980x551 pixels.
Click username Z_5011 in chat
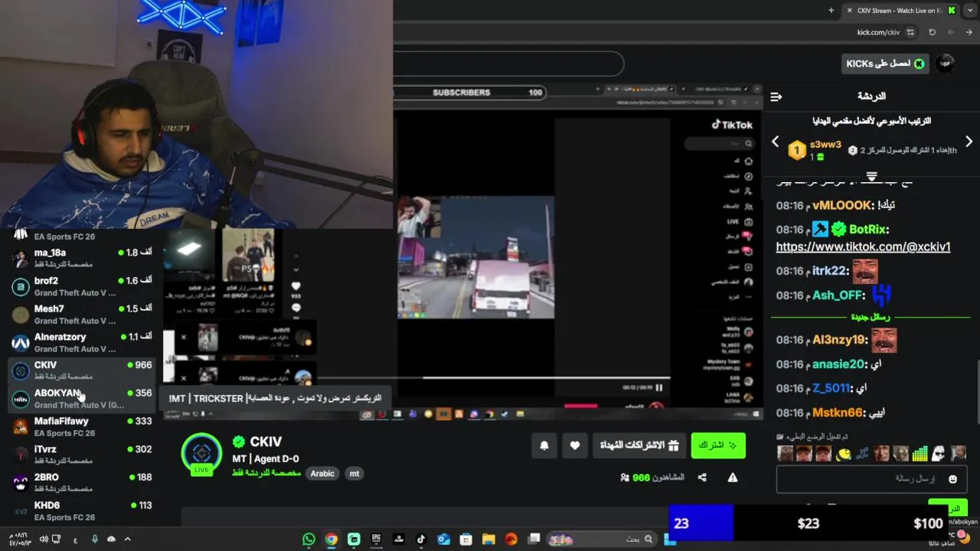(831, 388)
